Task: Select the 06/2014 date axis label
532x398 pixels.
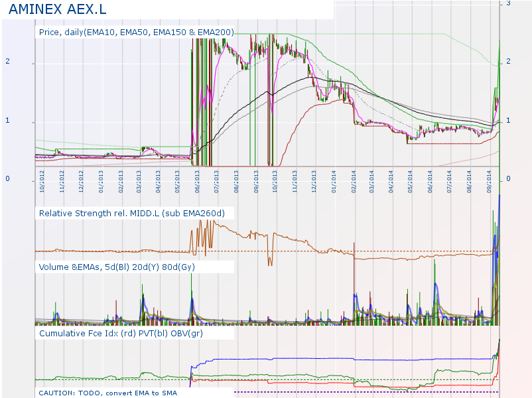Action: (x=430, y=182)
